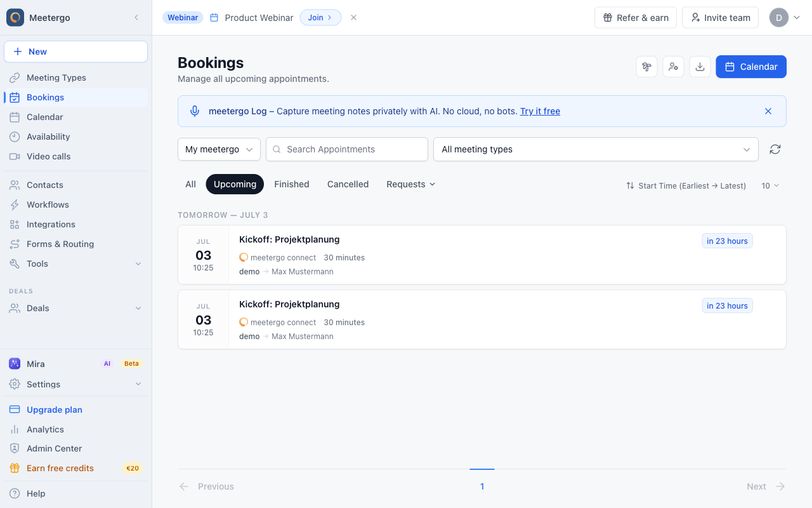812x508 pixels.
Task: Click the €20 credits badge
Action: pos(133,468)
